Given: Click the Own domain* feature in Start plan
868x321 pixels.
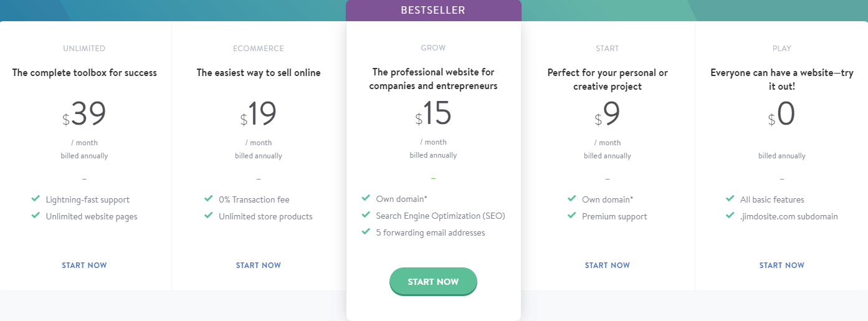Looking at the screenshot, I should (608, 199).
